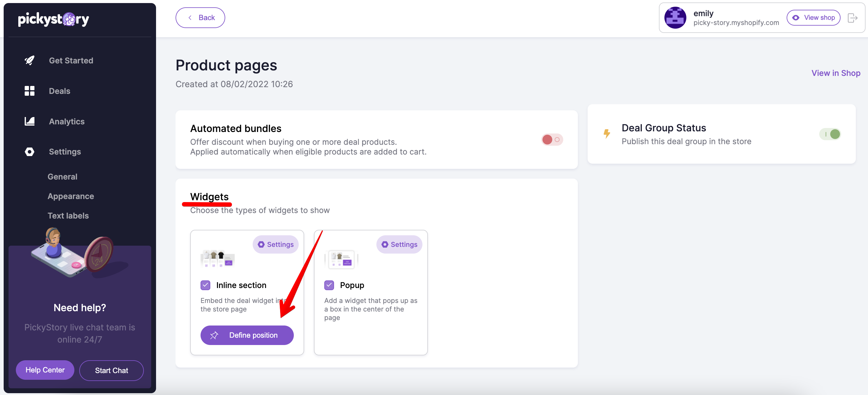Open Analytics menu item
Screen dimensions: 868x395
click(67, 121)
